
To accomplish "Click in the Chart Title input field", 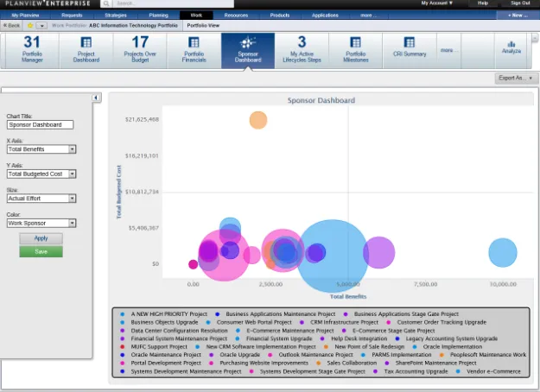I will (x=40, y=124).
